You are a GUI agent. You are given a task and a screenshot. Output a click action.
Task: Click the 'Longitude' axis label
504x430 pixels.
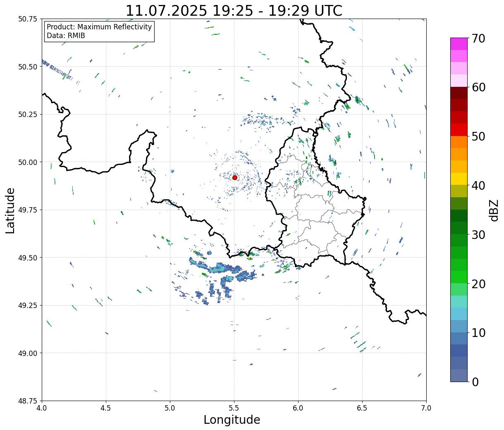click(232, 420)
